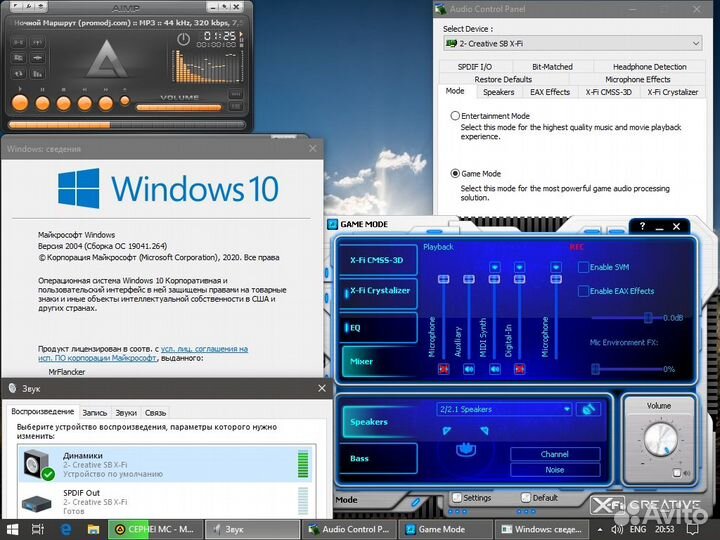Click the right speaker icon
The width and height of the screenshot is (720, 540).
(484, 431)
